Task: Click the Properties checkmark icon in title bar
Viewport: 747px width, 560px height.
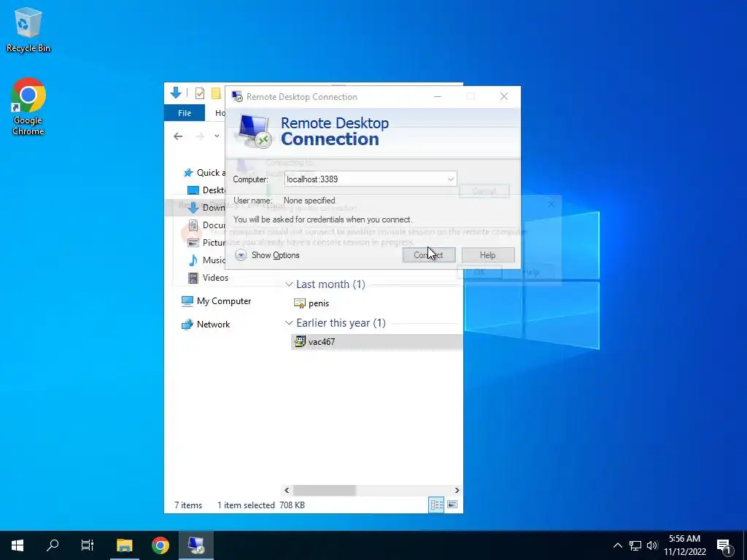Action: pos(200,93)
